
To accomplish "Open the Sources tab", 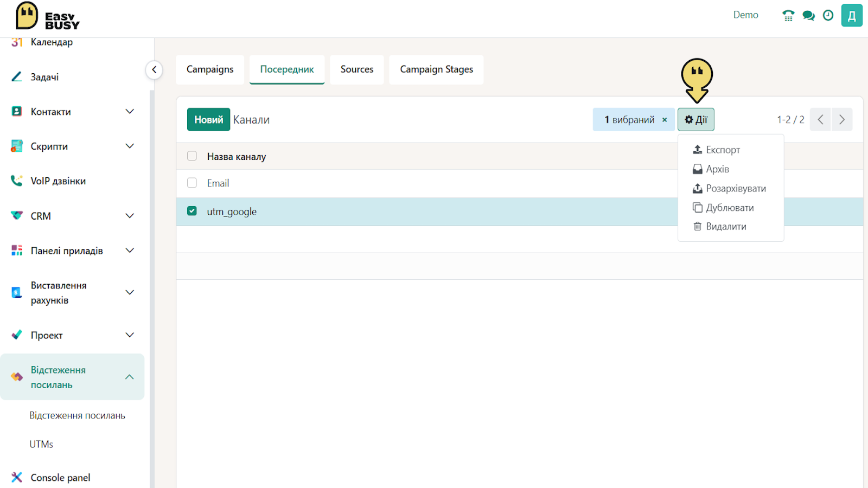I will tap(357, 69).
